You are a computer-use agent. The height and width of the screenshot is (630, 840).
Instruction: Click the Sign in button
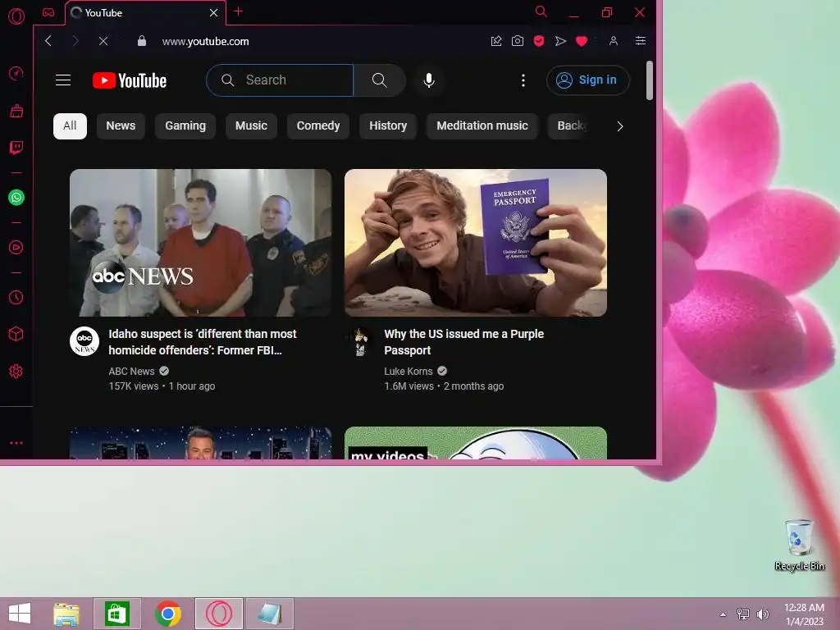click(x=587, y=80)
